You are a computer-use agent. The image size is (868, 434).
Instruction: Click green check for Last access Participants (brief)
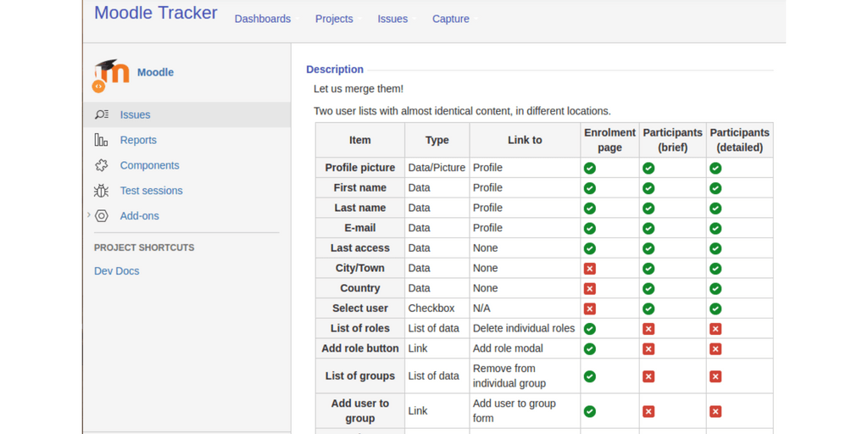(x=648, y=248)
